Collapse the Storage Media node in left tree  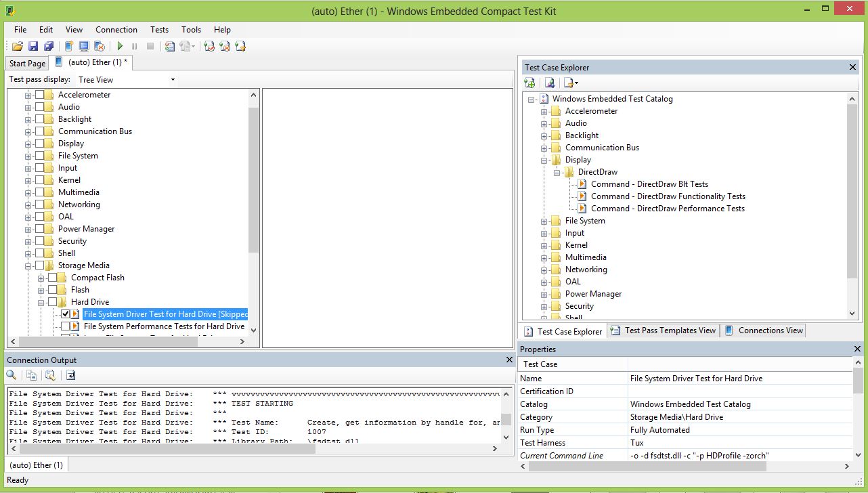(28, 265)
